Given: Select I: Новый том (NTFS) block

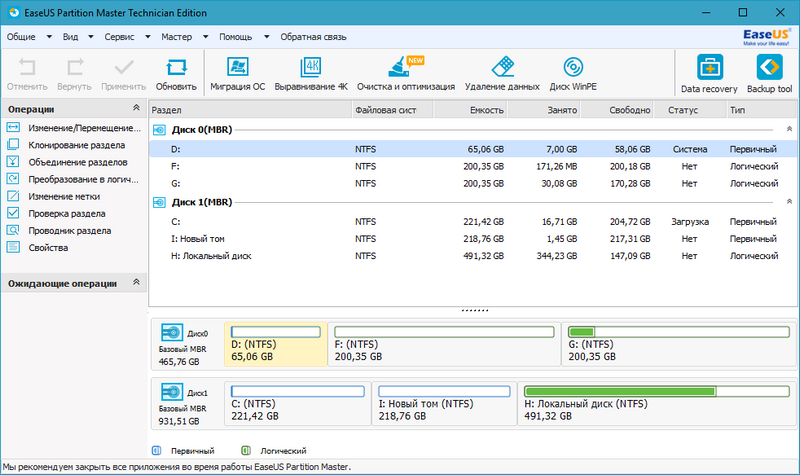Looking at the screenshot, I should click(444, 403).
